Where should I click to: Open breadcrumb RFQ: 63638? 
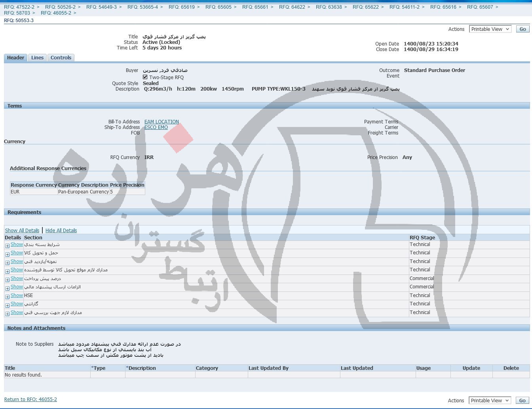[x=329, y=7]
